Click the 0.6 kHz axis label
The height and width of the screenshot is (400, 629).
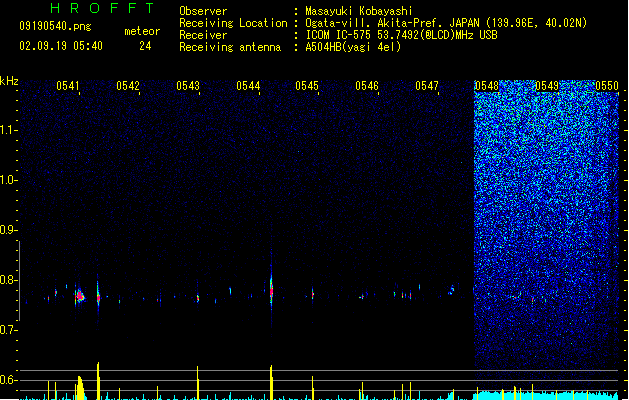pyautogui.click(x=9, y=380)
